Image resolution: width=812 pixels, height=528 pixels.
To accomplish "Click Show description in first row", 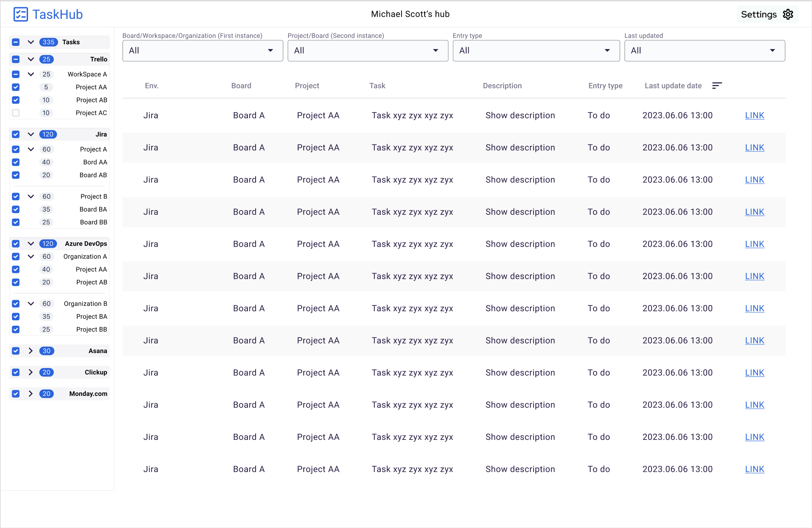I will tap(520, 115).
